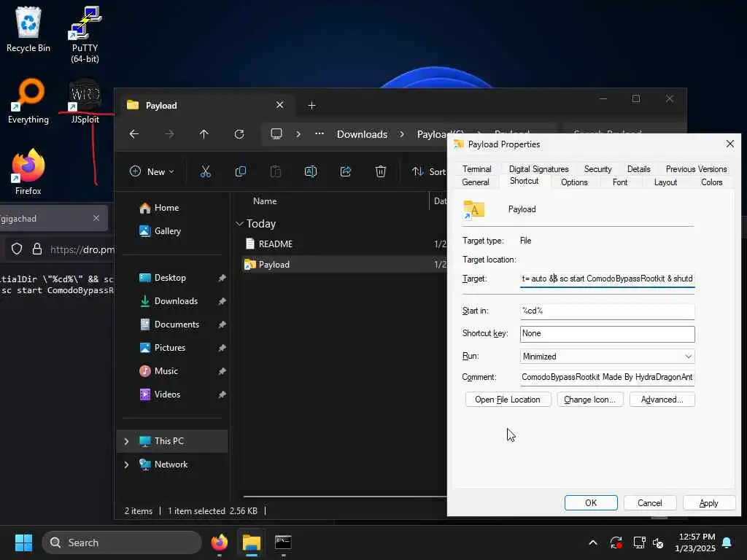This screenshot has height=560, width=747.
Task: Click the padlock icon in Firefox address bar
Action: (x=36, y=249)
